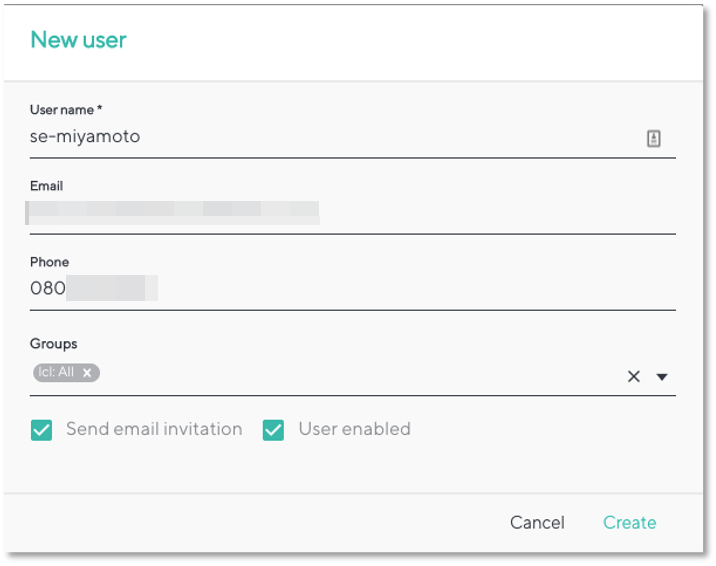Click the Email field label
This screenshot has height=566, width=716.
tap(47, 186)
